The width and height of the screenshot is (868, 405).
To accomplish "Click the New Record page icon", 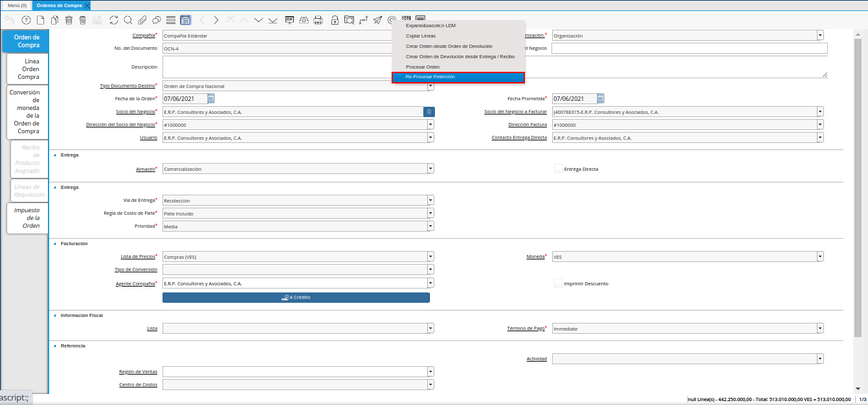I will pyautogui.click(x=40, y=20).
